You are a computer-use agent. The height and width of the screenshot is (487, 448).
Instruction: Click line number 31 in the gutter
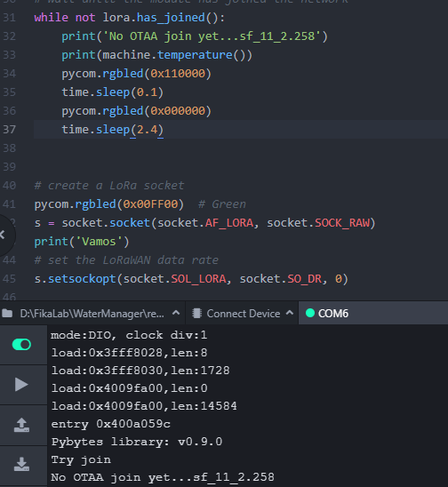[x=9, y=18]
